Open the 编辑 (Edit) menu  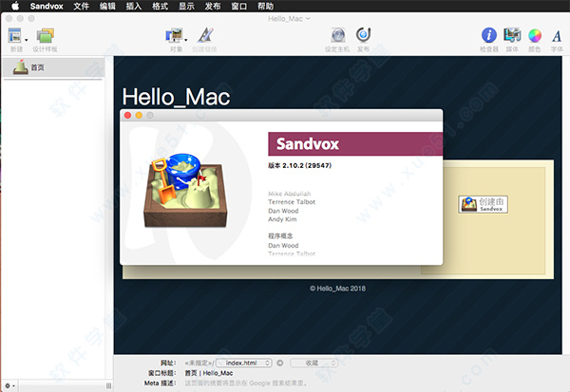(107, 7)
